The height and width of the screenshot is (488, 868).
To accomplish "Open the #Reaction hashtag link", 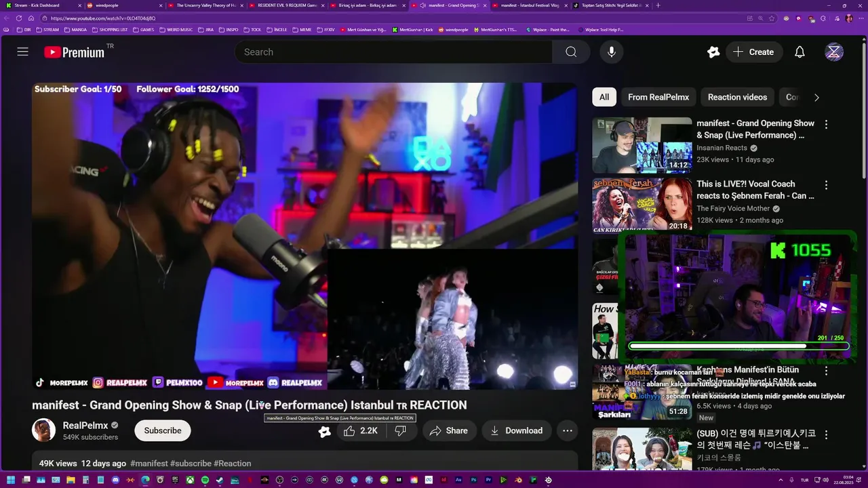I will point(233,464).
